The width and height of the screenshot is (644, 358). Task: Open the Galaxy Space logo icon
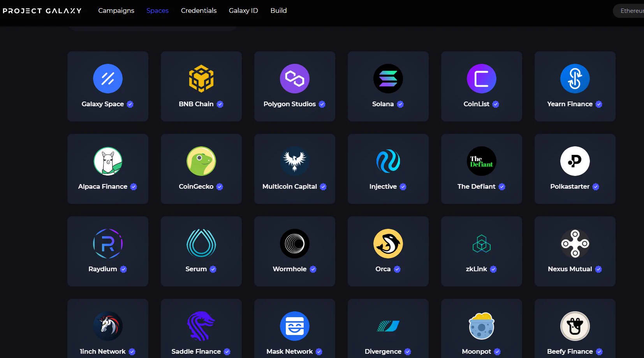(108, 79)
